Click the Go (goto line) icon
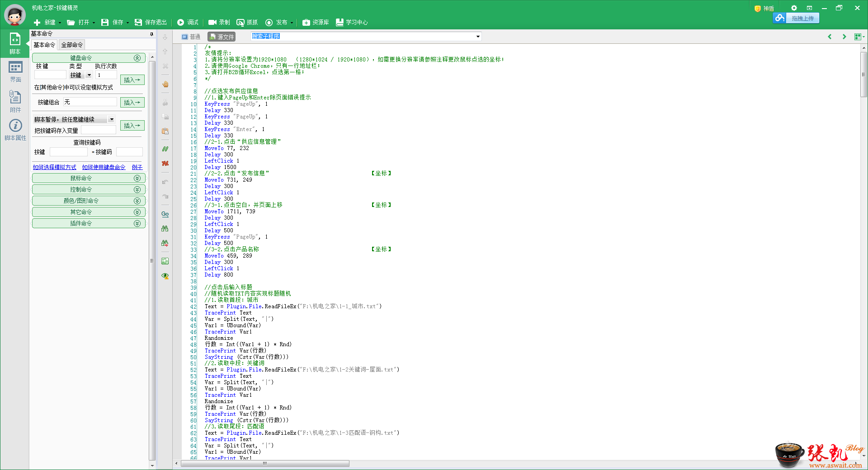 click(165, 214)
